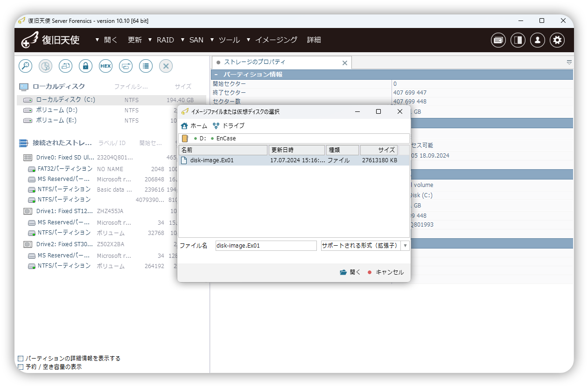Image resolution: width=588 pixels, height=387 pixels.
Task: Open the イメージング dropdown menu
Action: pyautogui.click(x=272, y=40)
